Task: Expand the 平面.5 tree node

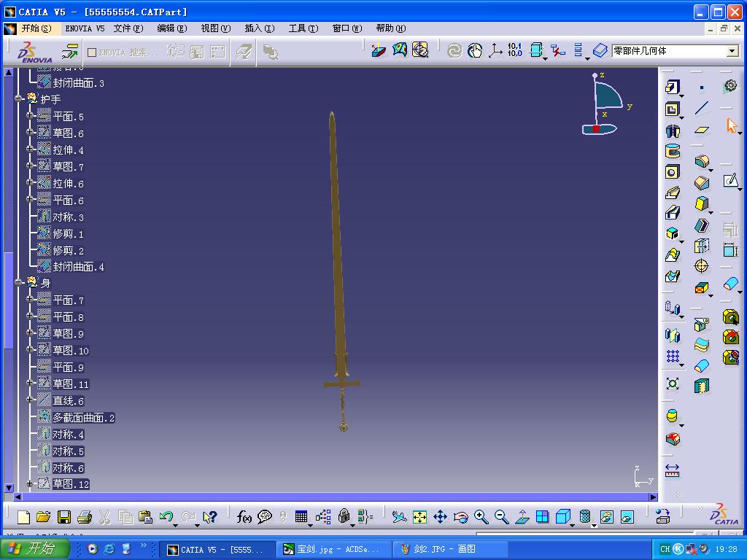Action: [x=30, y=116]
